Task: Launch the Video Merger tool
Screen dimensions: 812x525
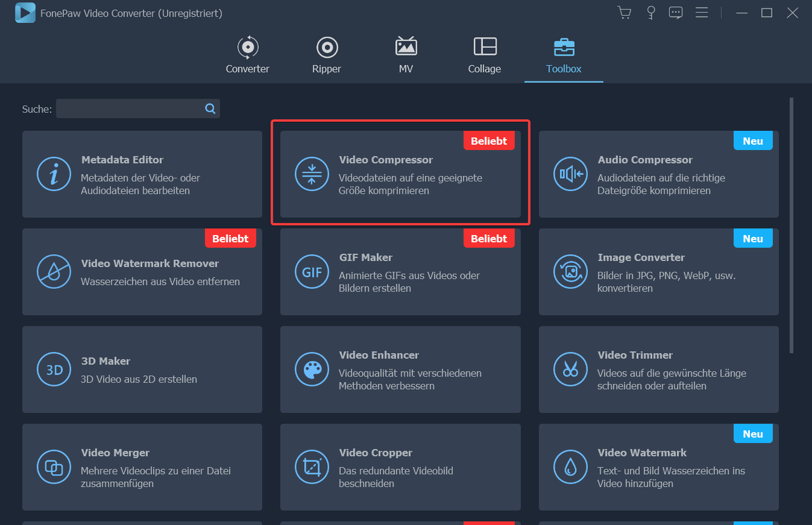Action: pyautogui.click(x=142, y=467)
